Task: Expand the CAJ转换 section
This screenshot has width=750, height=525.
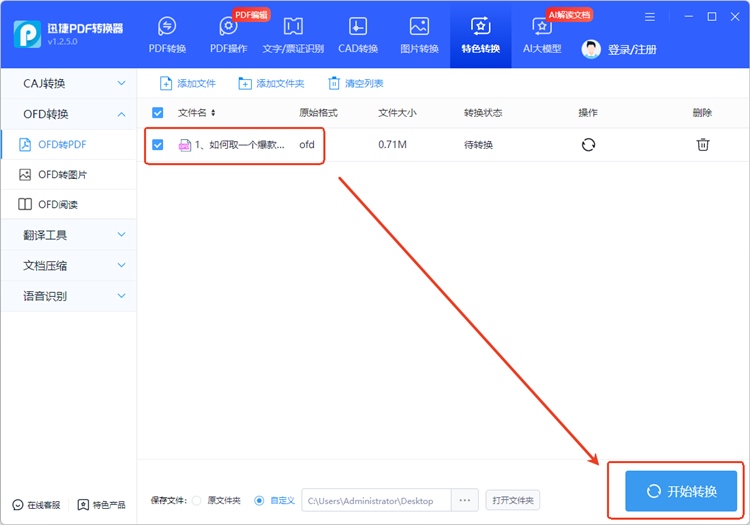Action: click(69, 84)
